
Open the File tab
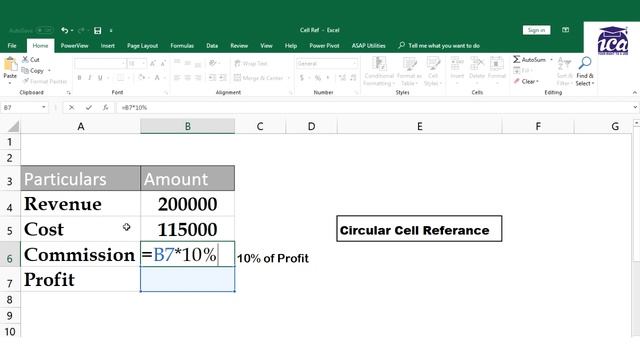[12, 46]
